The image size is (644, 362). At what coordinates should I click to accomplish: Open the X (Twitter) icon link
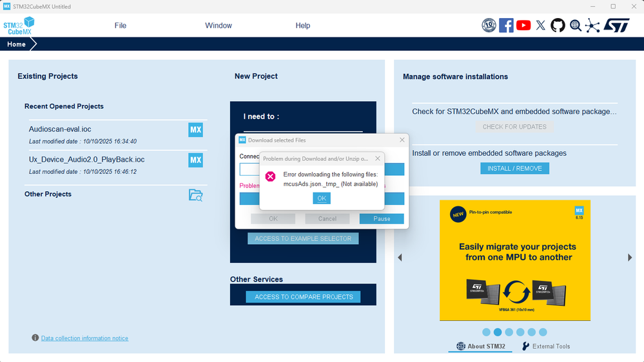pyautogui.click(x=540, y=26)
